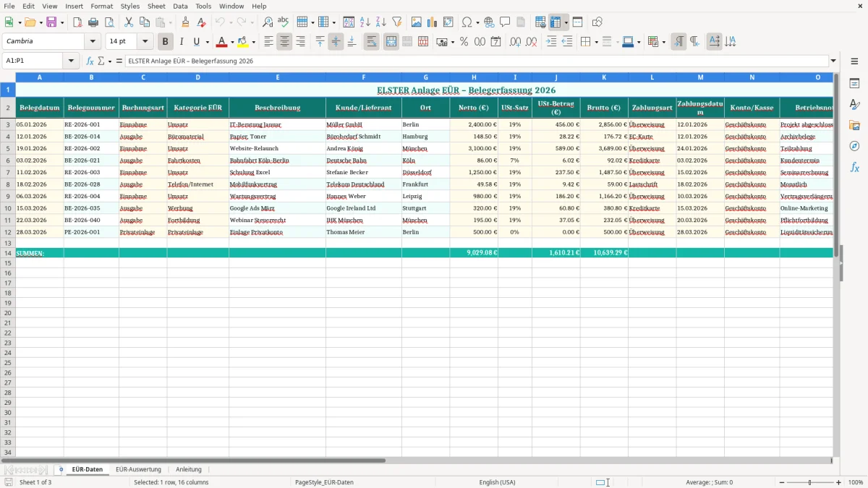
Task: Click the Insert Comment icon
Action: (x=505, y=22)
